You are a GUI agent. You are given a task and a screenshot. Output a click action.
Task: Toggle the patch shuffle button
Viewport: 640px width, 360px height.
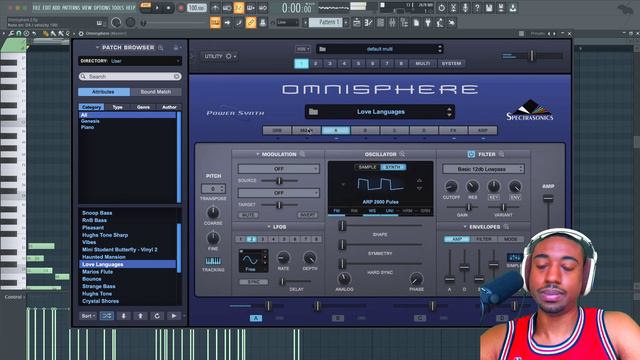point(107,316)
